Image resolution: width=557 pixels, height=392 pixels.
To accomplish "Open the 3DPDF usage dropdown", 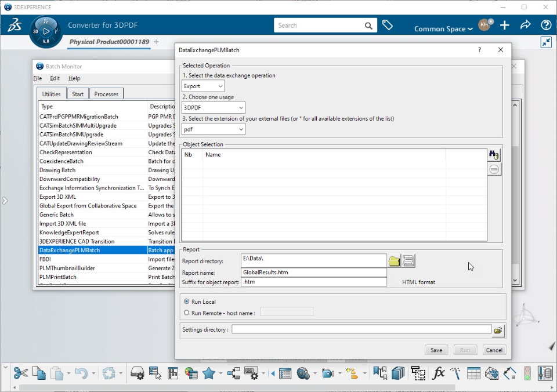I will [214, 108].
